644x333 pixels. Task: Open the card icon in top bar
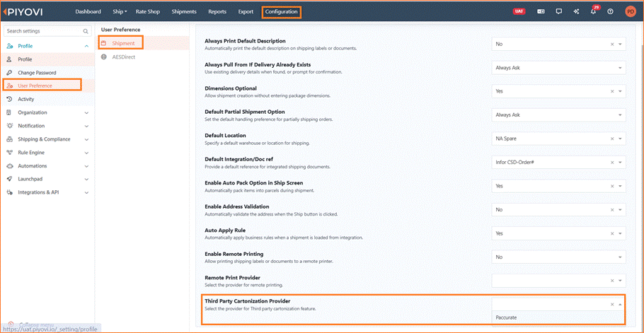click(541, 11)
